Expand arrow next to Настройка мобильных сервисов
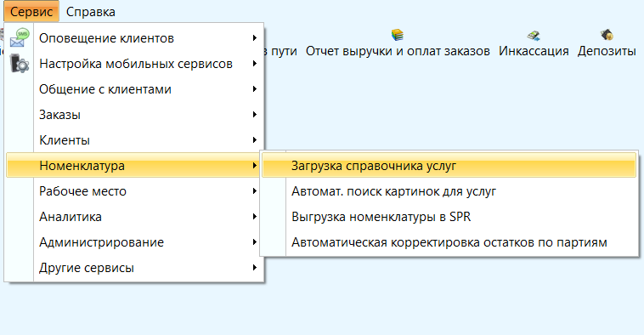 [255, 64]
